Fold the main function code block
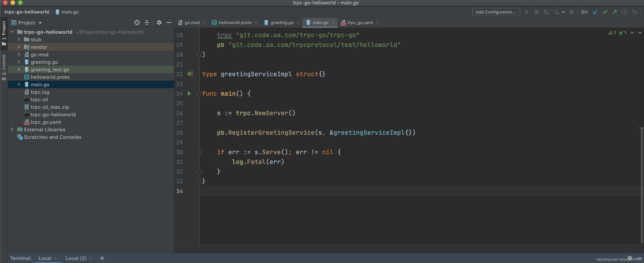This screenshot has height=263, width=644. pos(199,94)
